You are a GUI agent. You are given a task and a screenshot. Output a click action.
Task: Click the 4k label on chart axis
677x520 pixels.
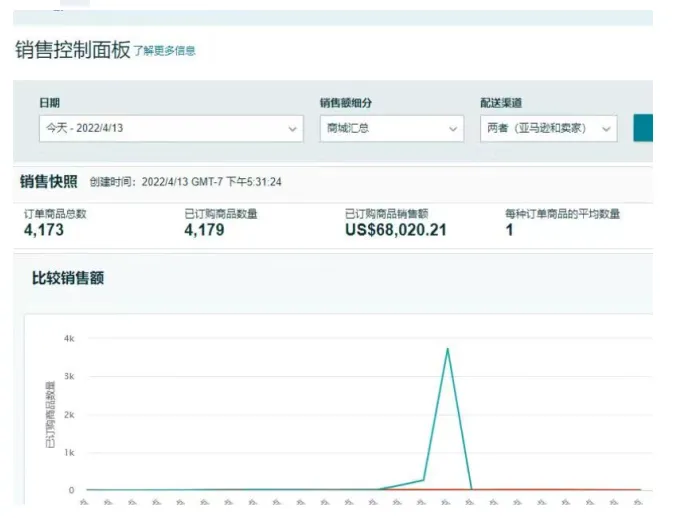tap(69, 339)
